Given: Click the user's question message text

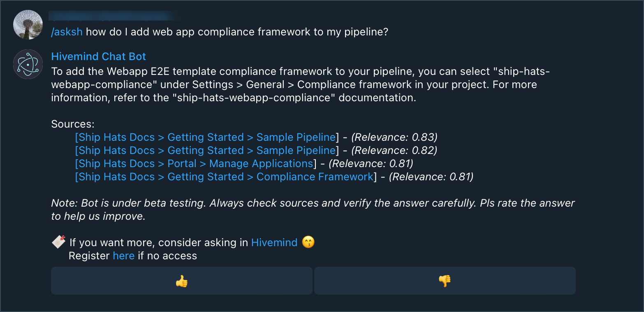Looking at the screenshot, I should [237, 32].
